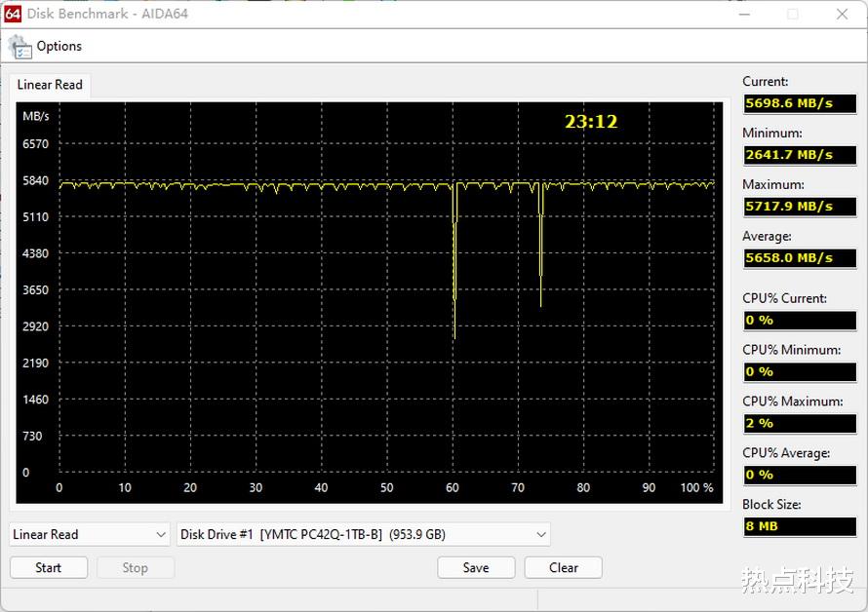Click the Clear button
This screenshot has width=868, height=612.
563,568
